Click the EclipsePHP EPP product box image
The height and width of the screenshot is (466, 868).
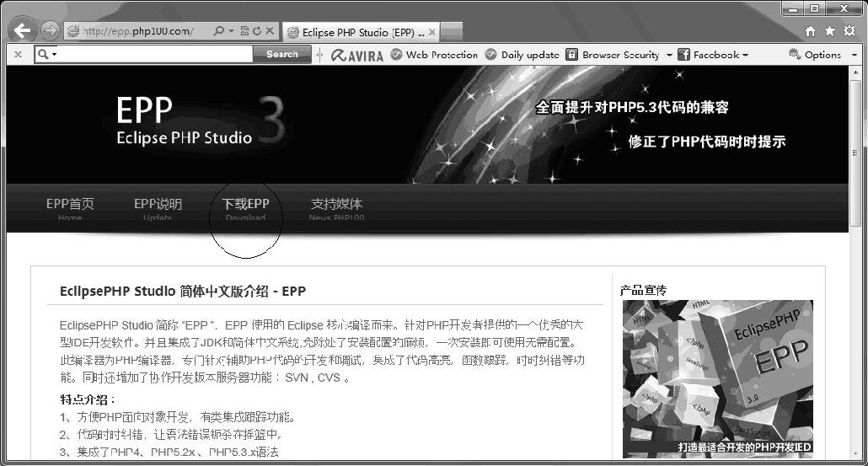[x=718, y=379]
